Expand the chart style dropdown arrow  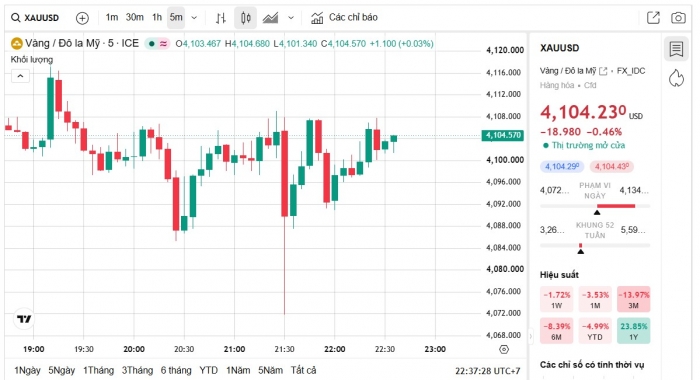291,18
